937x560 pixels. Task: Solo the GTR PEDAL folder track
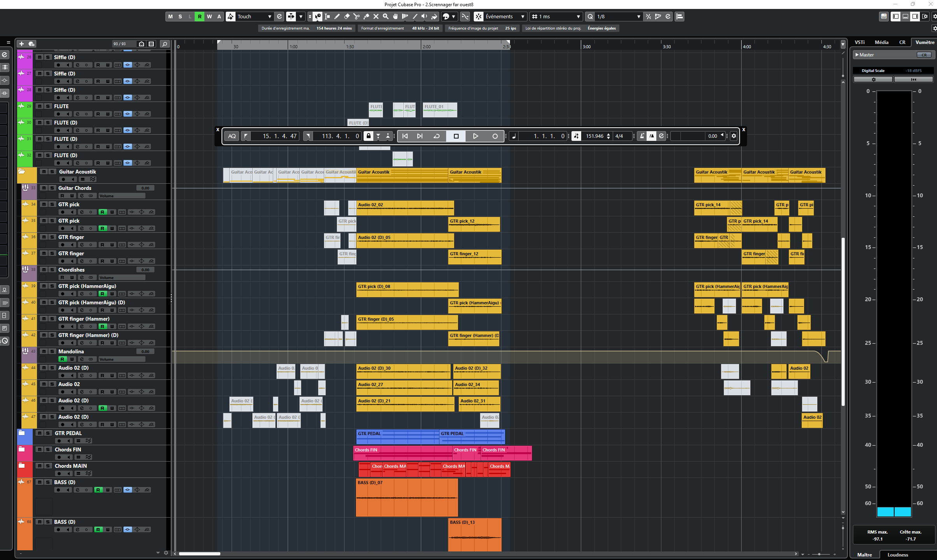point(48,433)
